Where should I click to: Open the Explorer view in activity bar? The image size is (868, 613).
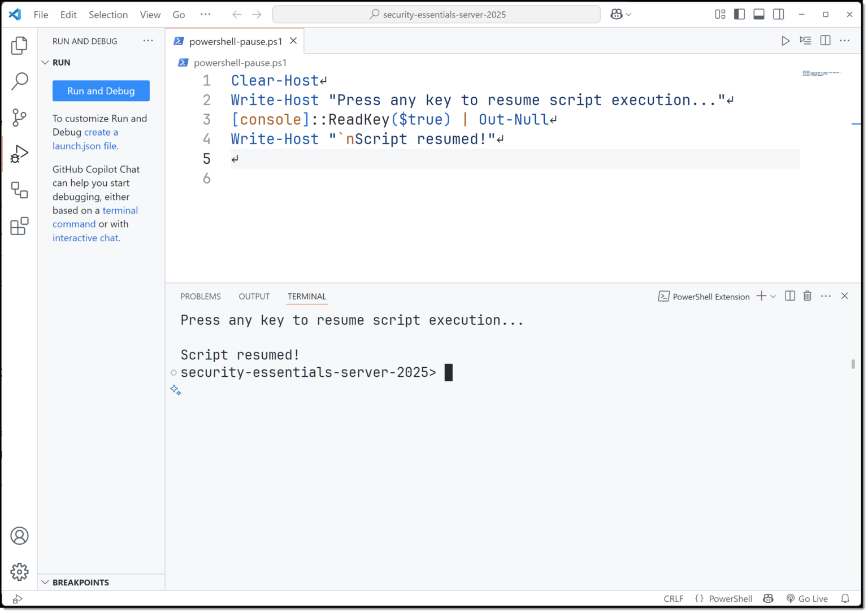click(x=19, y=45)
